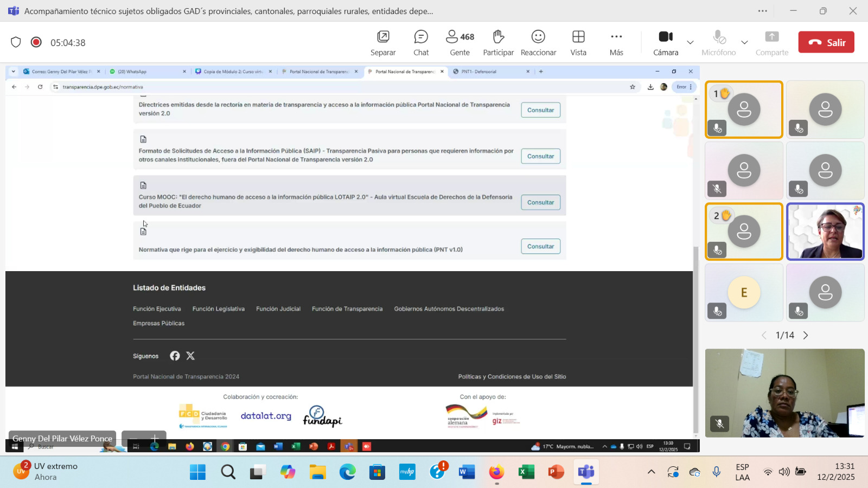Expand the microphone options dropdown arrow
Viewport: 868px width, 488px height.
[744, 42]
